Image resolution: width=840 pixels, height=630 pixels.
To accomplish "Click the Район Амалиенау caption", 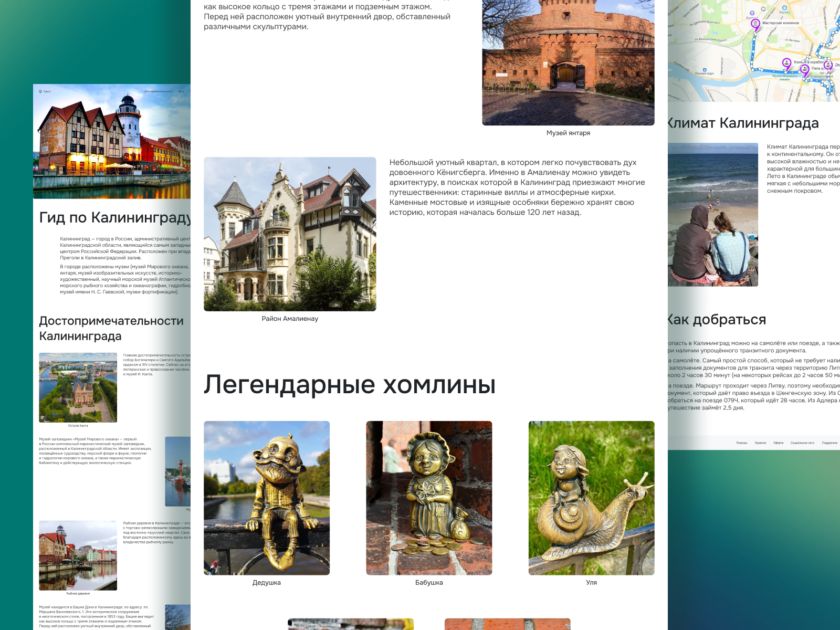I will point(290,319).
